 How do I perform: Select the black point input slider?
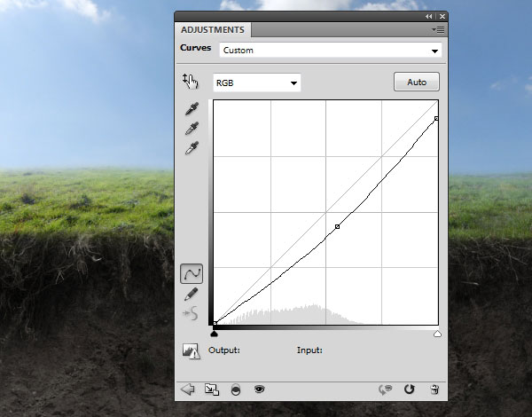click(x=214, y=334)
